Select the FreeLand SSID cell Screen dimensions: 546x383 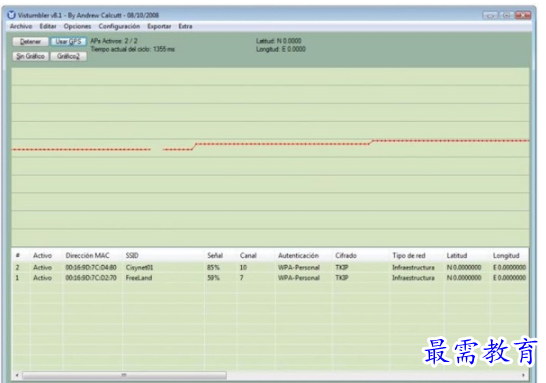click(x=139, y=278)
